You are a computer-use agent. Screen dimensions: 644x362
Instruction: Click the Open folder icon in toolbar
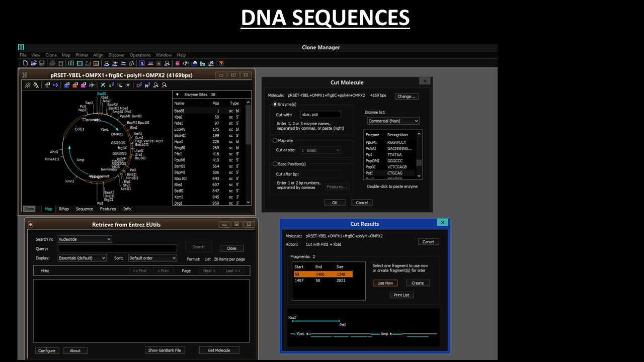coord(34,63)
